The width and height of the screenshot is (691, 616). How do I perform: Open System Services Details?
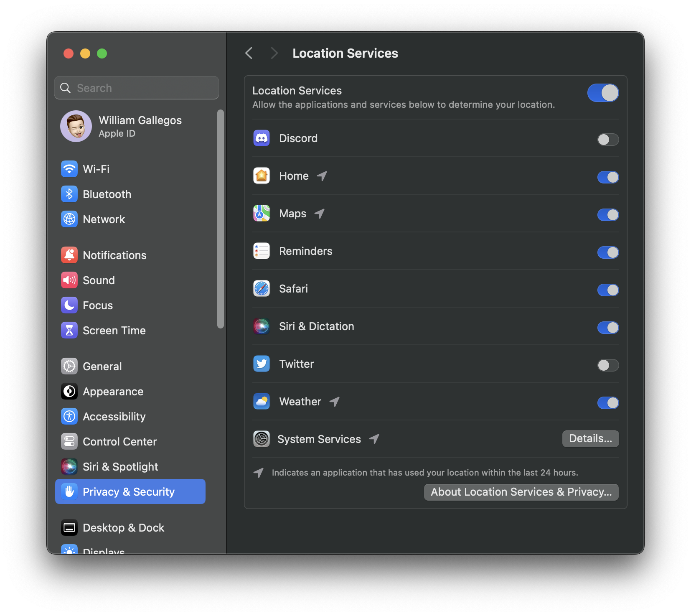coord(590,439)
